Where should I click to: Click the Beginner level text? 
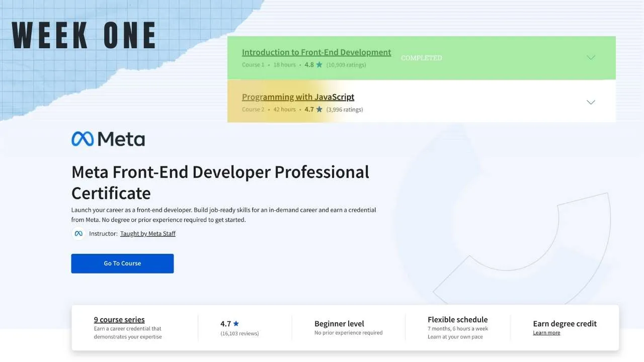point(339,324)
